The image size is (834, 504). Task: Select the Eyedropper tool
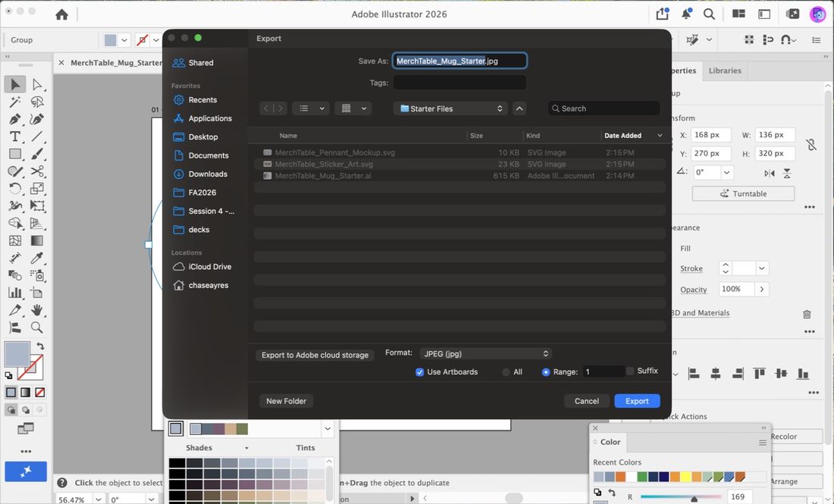[x=36, y=258]
